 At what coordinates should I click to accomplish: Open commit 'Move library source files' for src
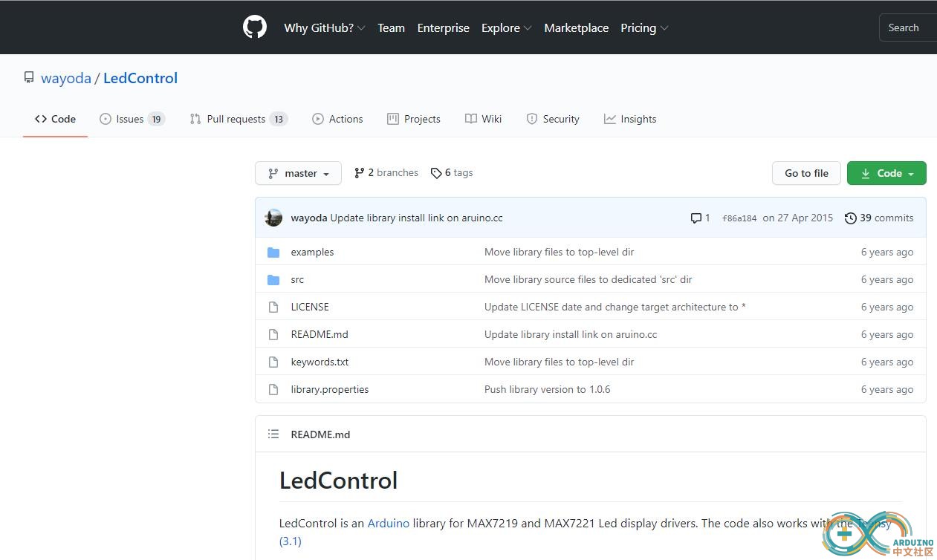tap(589, 280)
